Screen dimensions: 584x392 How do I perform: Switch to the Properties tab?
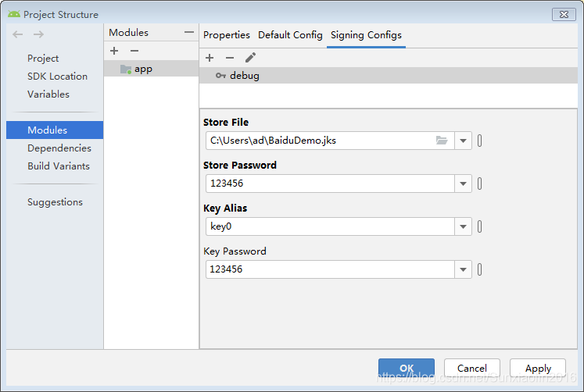227,35
